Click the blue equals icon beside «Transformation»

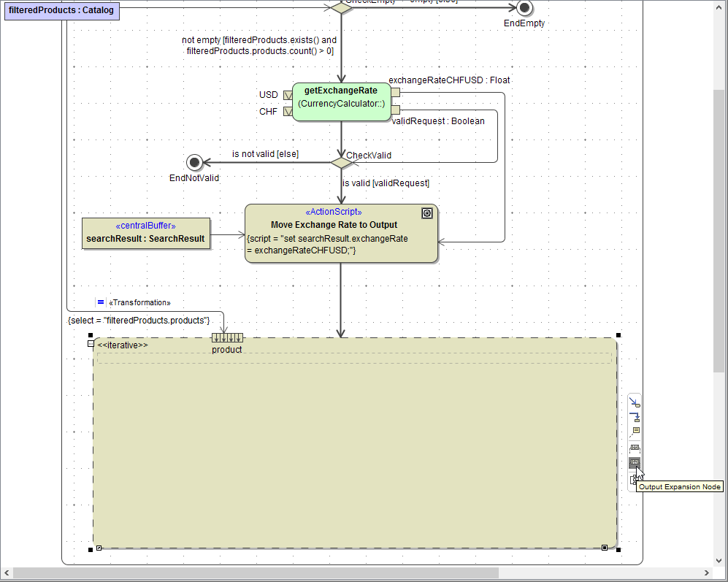pyautogui.click(x=100, y=302)
